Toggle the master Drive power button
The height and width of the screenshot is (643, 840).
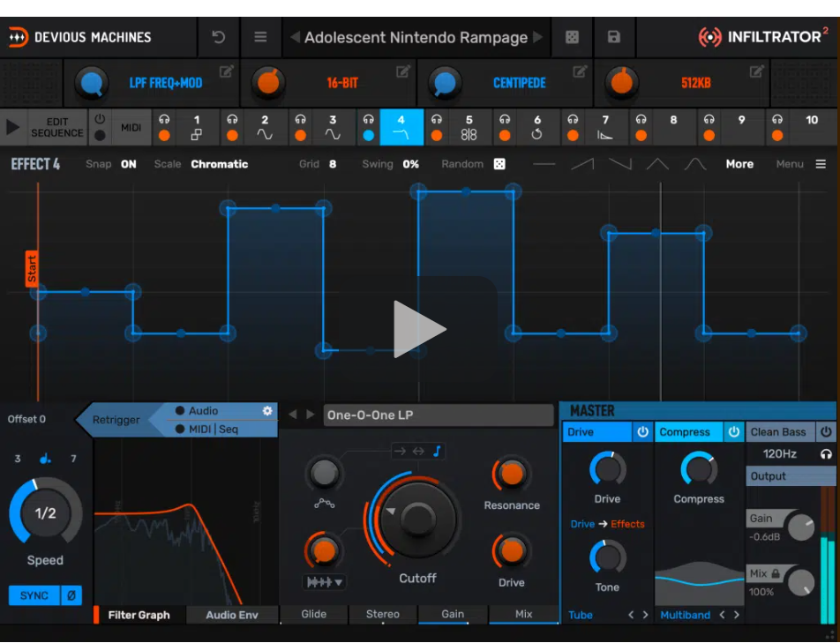[x=642, y=432]
